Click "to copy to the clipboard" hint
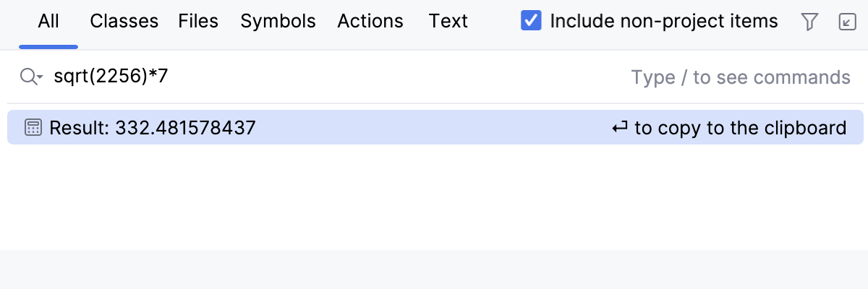868x289 pixels. 740,128
